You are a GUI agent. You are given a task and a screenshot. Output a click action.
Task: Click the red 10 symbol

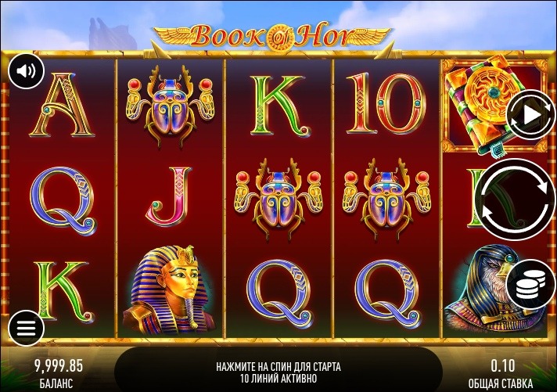point(386,104)
